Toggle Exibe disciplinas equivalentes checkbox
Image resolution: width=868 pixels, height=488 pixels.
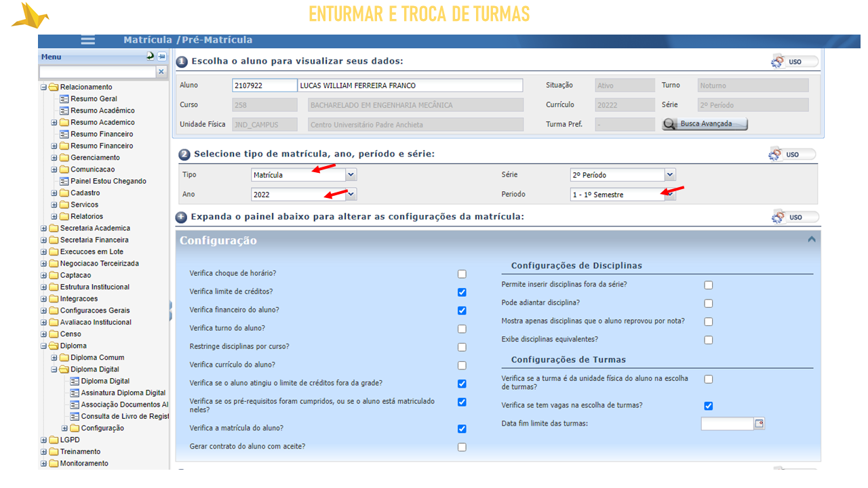coord(709,340)
